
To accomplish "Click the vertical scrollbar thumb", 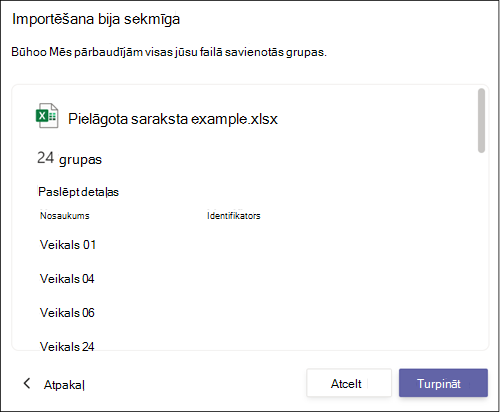I will tap(481, 120).
